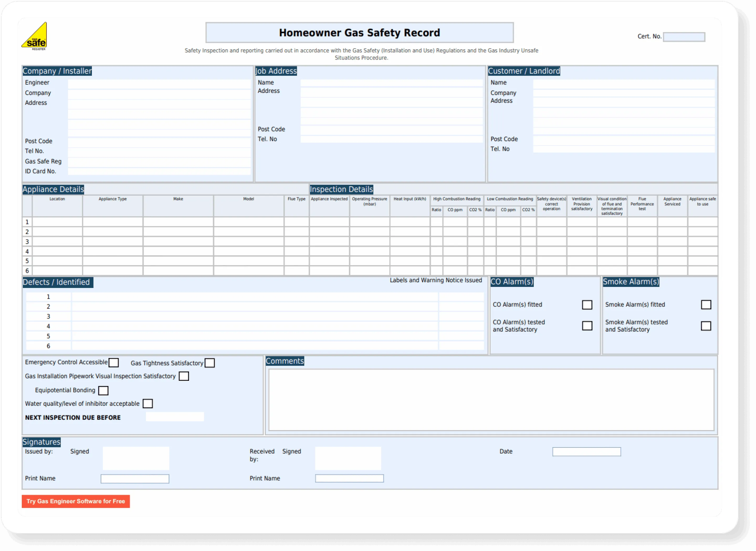Click the NEXT INSPECTION DUE BEFORE date field
Screen dimensions: 756x551
point(175,416)
